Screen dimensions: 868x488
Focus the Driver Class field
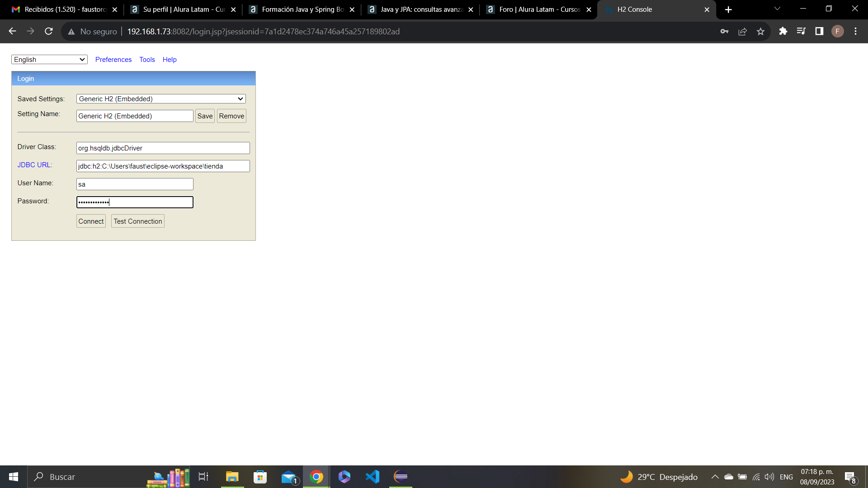[x=163, y=148]
